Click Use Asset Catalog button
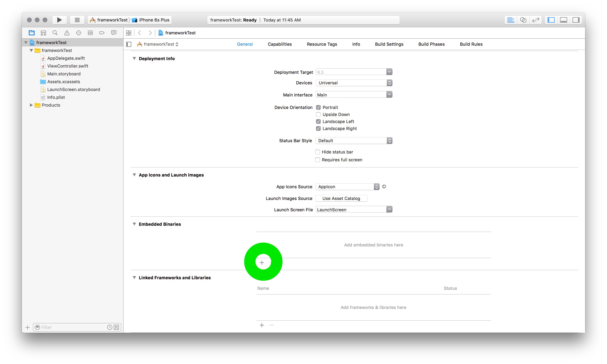The height and width of the screenshot is (364, 607). click(341, 198)
